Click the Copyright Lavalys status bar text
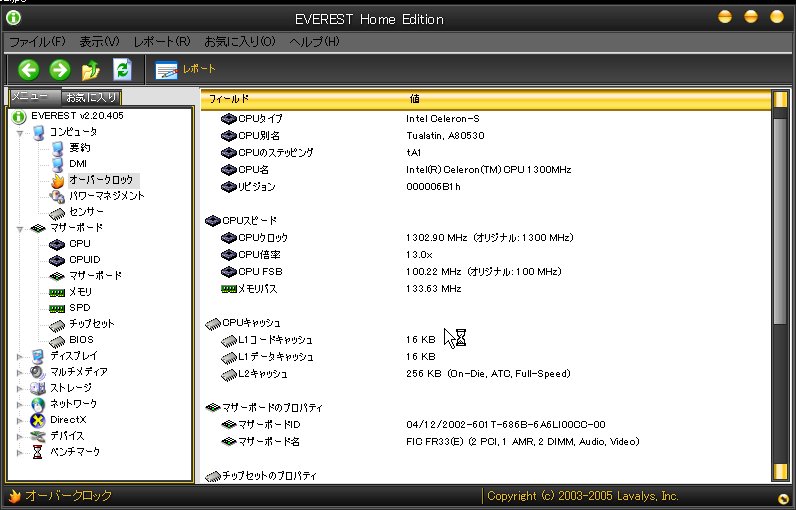 [x=582, y=496]
